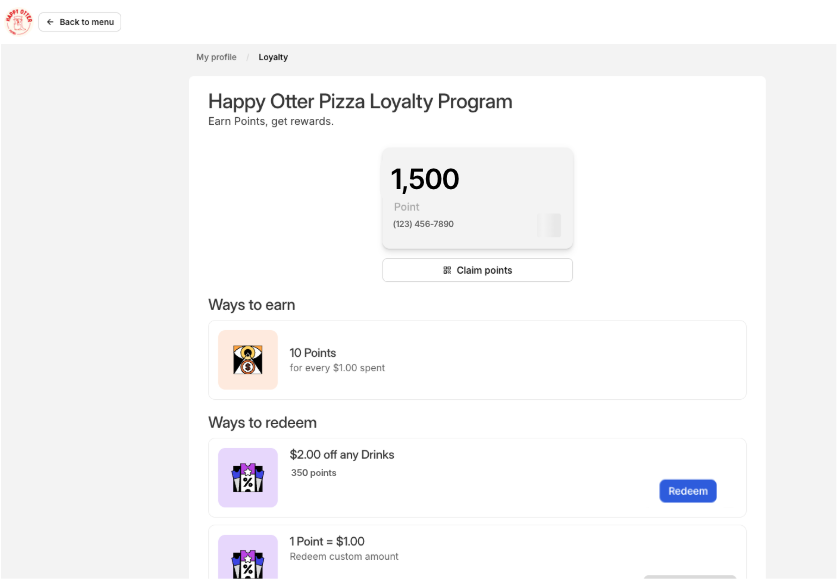Image resolution: width=837 pixels, height=582 pixels.
Task: Click the Ways to redeem section heading
Action: [262, 423]
